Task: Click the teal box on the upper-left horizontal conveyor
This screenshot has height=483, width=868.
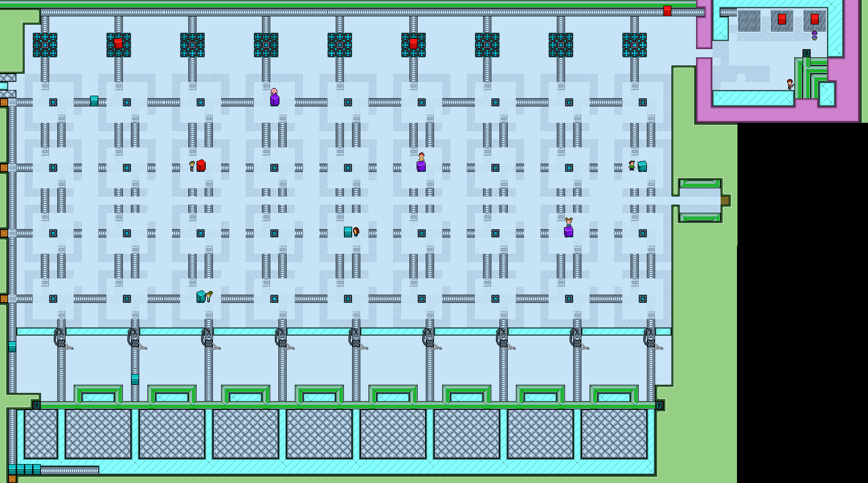Action: (94, 101)
